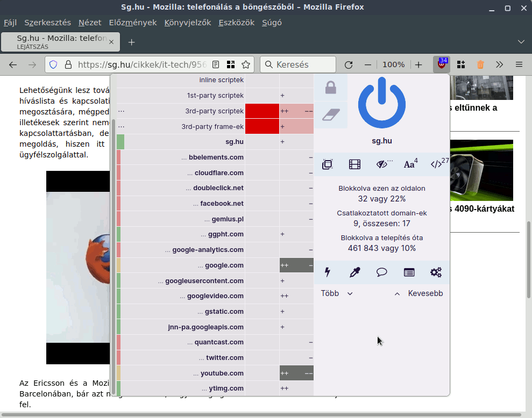Toggle large media element blocking
Viewport: 532px width, 418px height.
[354, 164]
